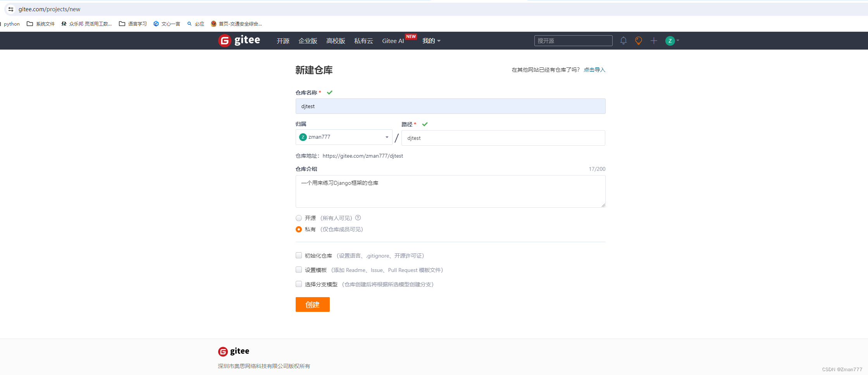
Task: Check the 设置模板 option
Action: click(x=298, y=269)
